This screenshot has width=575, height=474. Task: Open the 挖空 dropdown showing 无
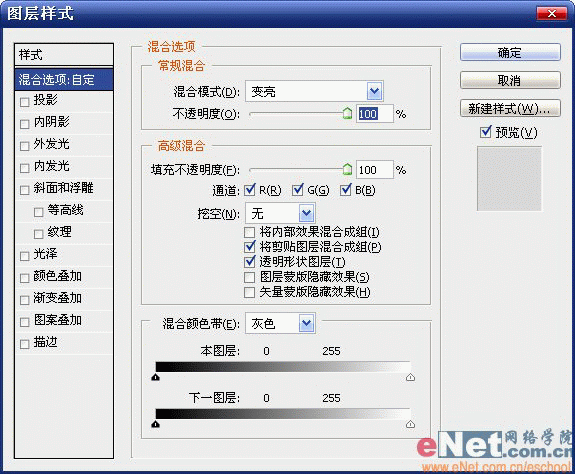pyautogui.click(x=280, y=213)
